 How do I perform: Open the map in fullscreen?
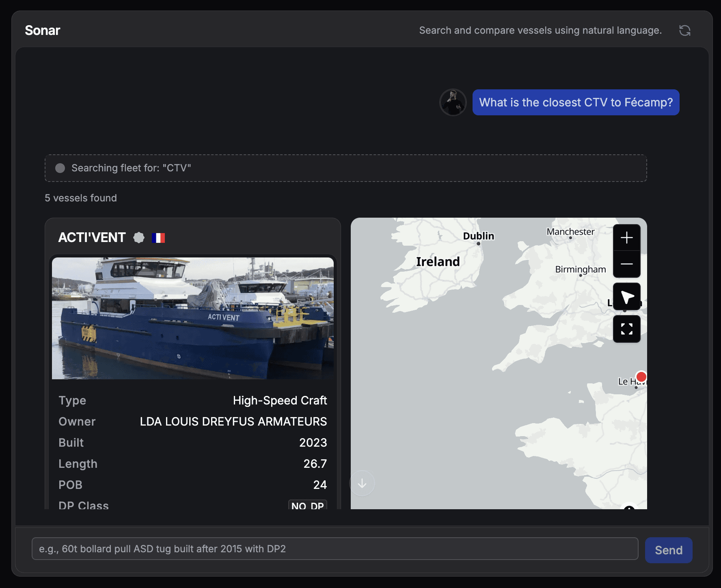(x=627, y=329)
